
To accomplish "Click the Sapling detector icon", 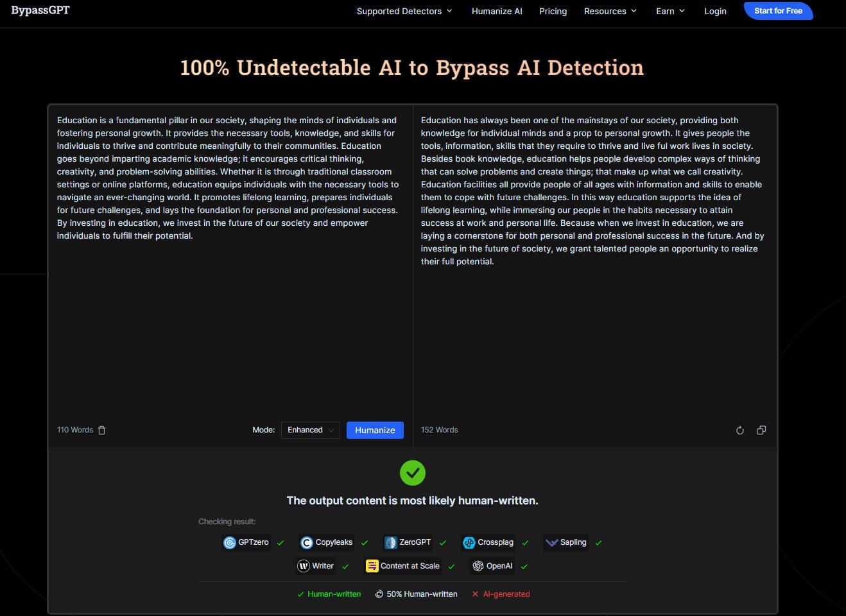I will click(551, 543).
